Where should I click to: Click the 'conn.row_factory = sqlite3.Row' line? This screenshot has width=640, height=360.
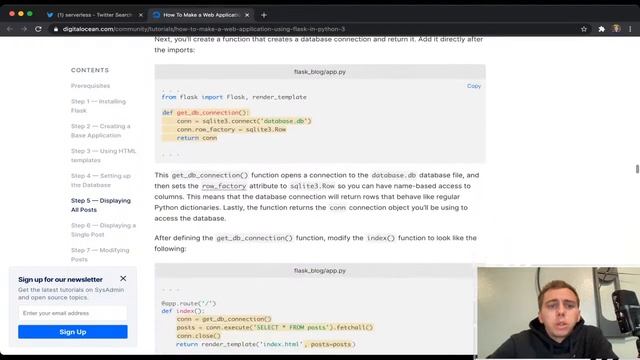(x=231, y=129)
